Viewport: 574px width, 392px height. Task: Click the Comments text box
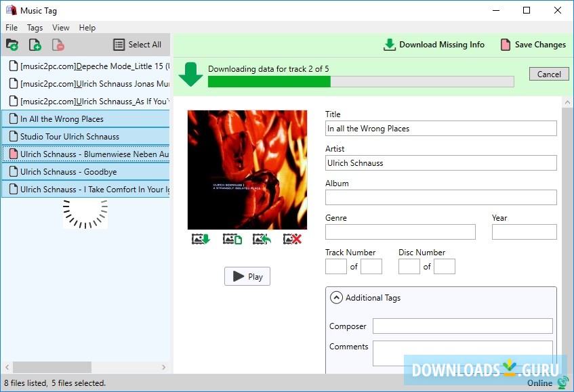pos(463,353)
